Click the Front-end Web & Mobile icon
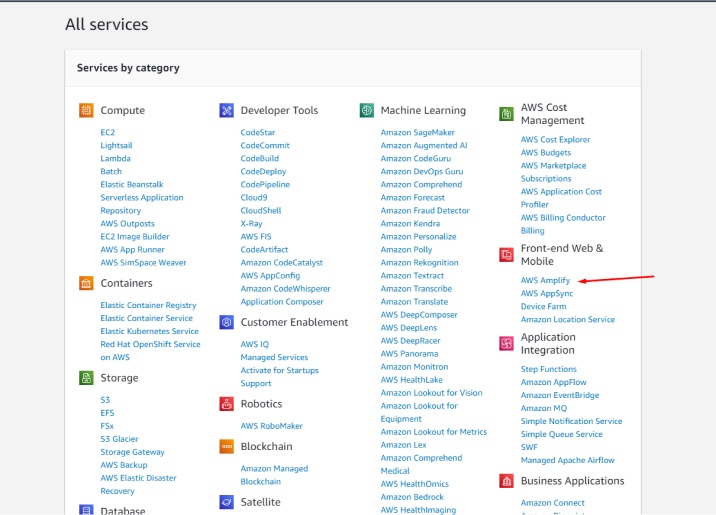This screenshot has height=515, width=716. tap(507, 255)
